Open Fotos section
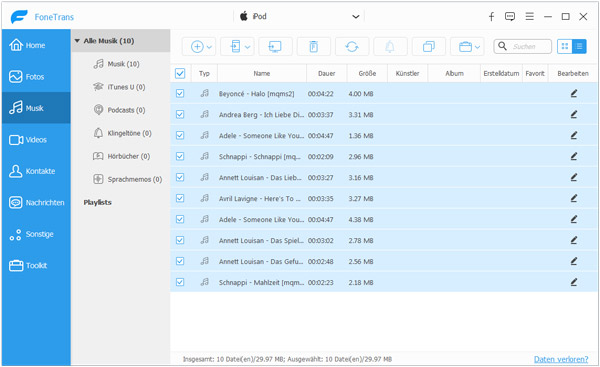Screen dimensions: 600x367 coord(36,77)
